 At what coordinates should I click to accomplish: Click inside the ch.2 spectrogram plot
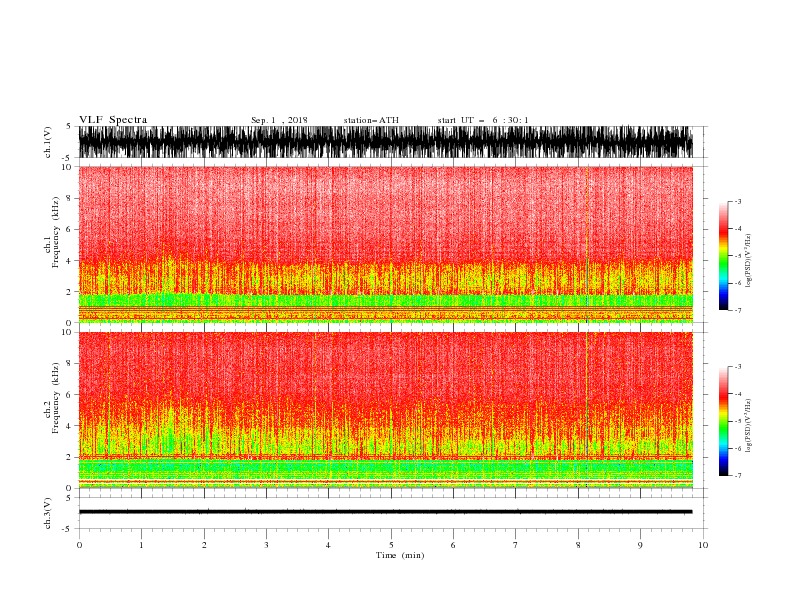click(386, 410)
